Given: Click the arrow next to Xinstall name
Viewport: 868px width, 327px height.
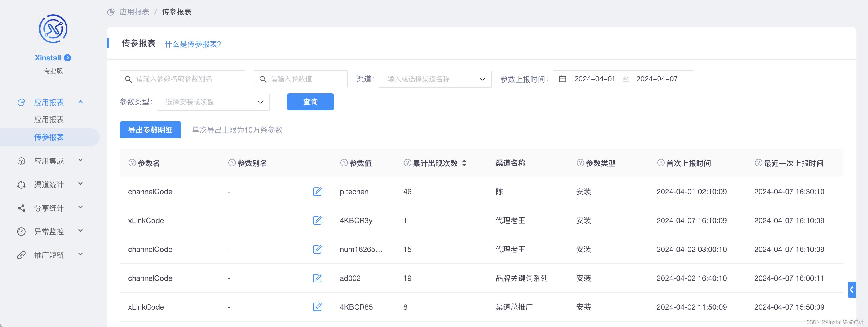Looking at the screenshot, I should click(x=67, y=58).
